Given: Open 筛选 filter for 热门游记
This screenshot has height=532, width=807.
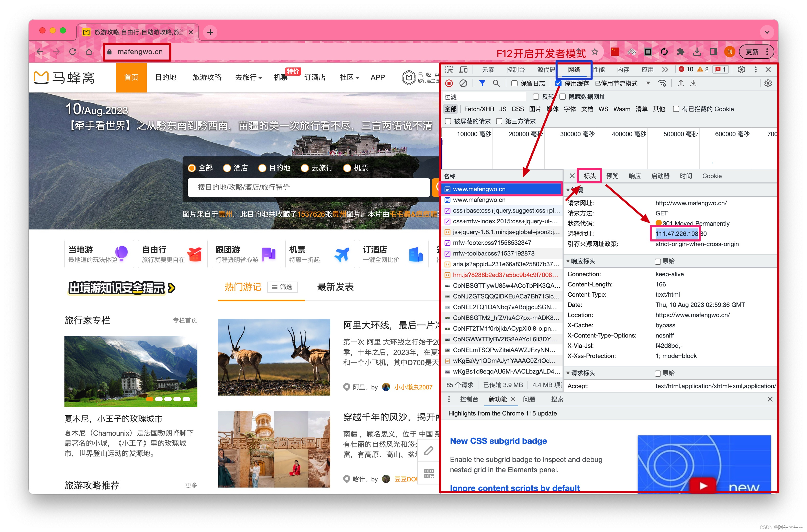Looking at the screenshot, I should coord(282,287).
